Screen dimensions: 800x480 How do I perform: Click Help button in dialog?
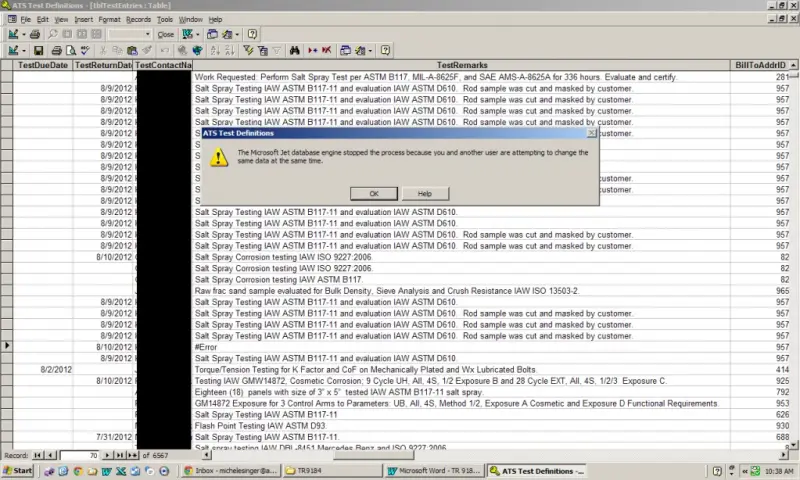pyautogui.click(x=425, y=193)
